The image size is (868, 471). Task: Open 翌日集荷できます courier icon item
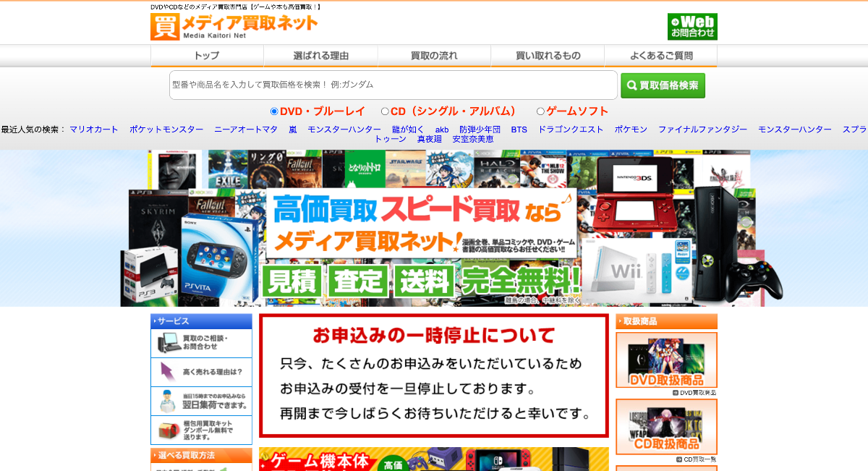(202, 401)
